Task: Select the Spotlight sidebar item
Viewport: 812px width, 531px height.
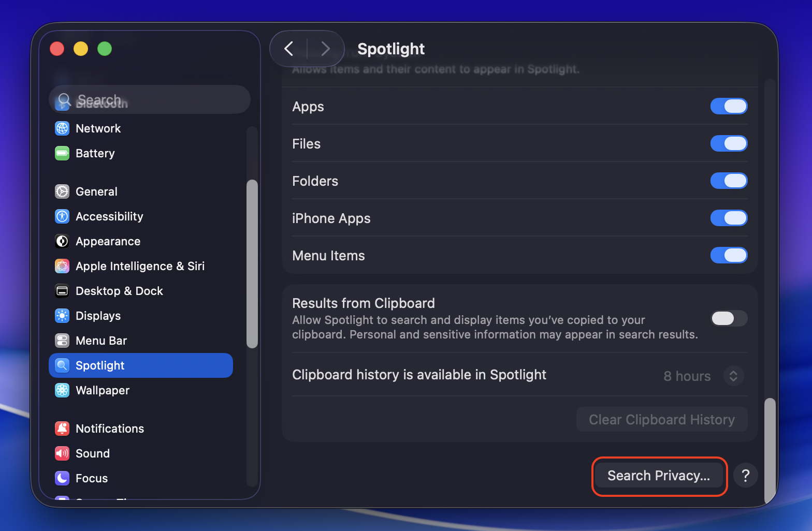Action: [x=141, y=365]
